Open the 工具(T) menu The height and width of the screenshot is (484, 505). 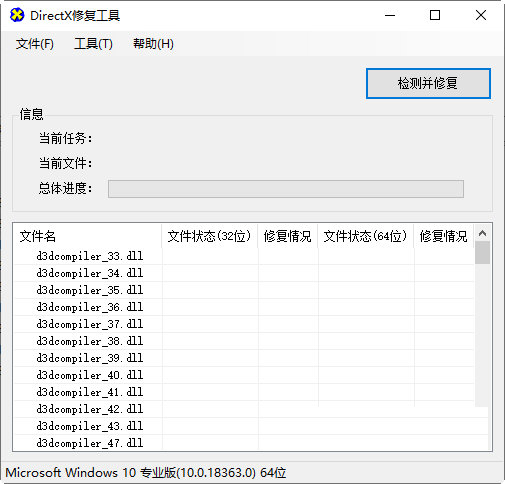tap(93, 44)
